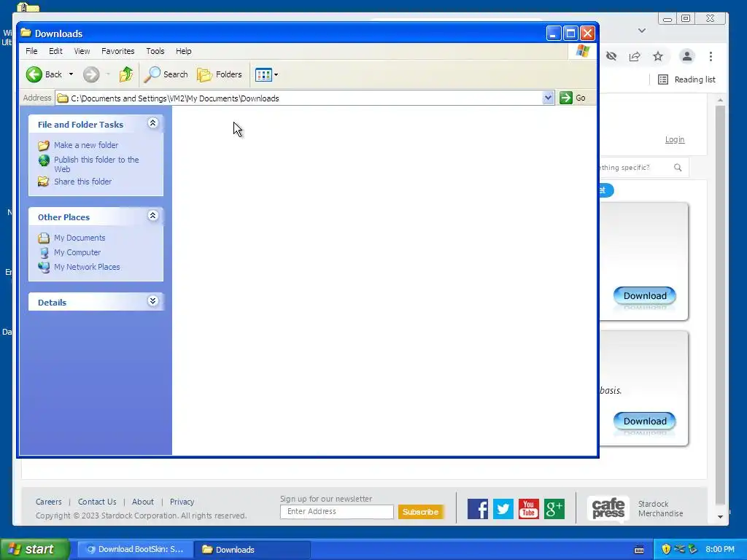747x560 pixels.
Task: Collapse the Other Places panel
Action: point(152,216)
